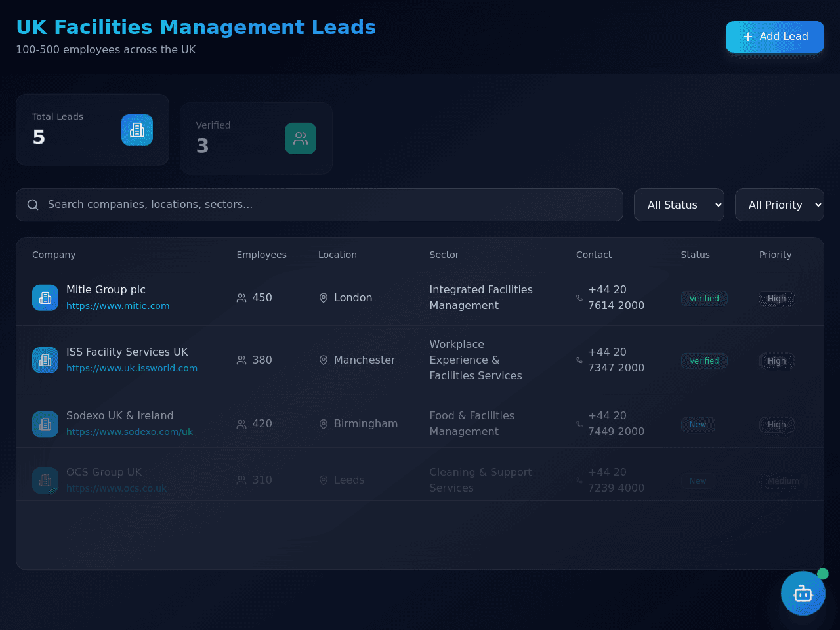The image size is (840, 630).
Task: Click employees icon beside 380
Action: coord(241,360)
